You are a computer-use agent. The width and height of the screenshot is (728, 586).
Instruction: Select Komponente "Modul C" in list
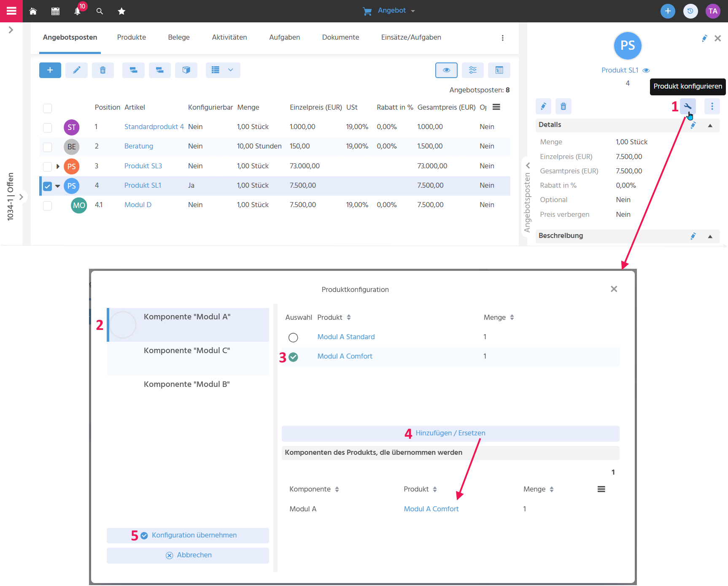coord(188,359)
